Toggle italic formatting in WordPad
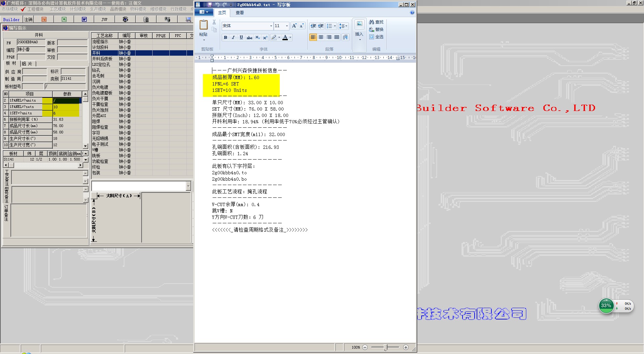The image size is (644, 354). pyautogui.click(x=233, y=38)
